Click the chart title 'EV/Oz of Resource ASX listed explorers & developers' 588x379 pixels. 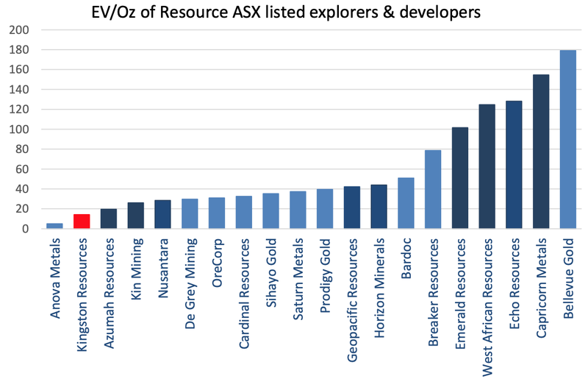click(286, 12)
